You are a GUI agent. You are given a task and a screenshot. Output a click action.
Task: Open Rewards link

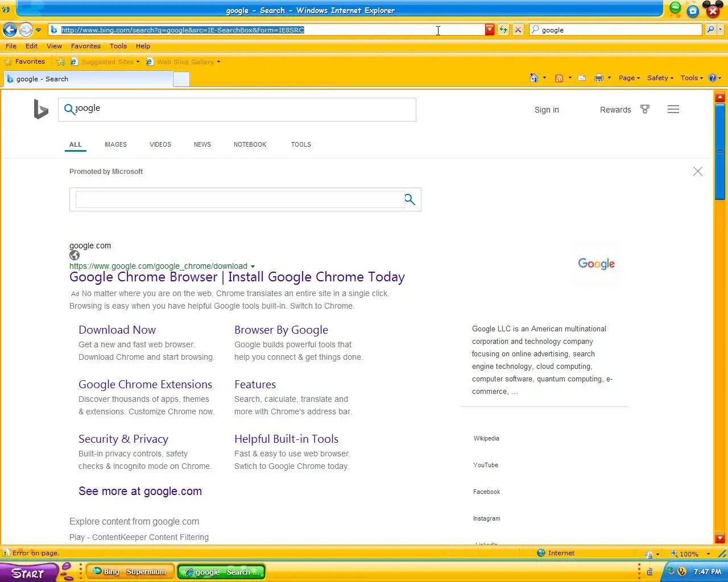click(615, 110)
